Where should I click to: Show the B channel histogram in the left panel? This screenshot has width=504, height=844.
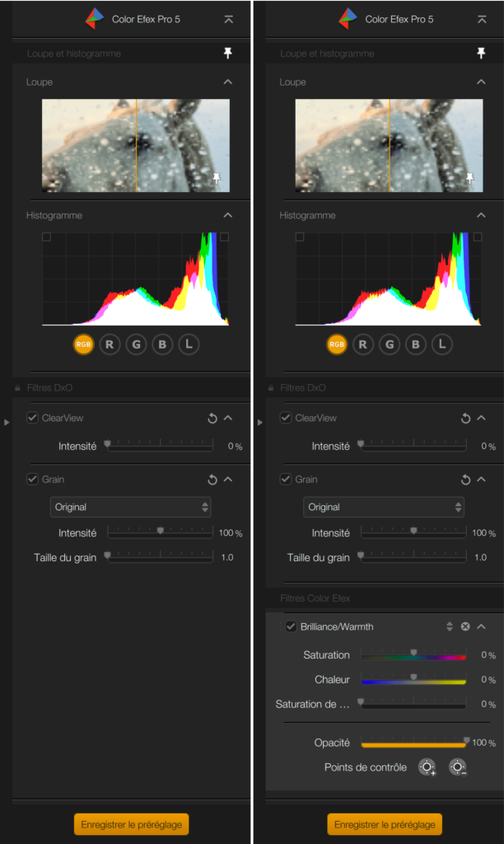click(162, 345)
